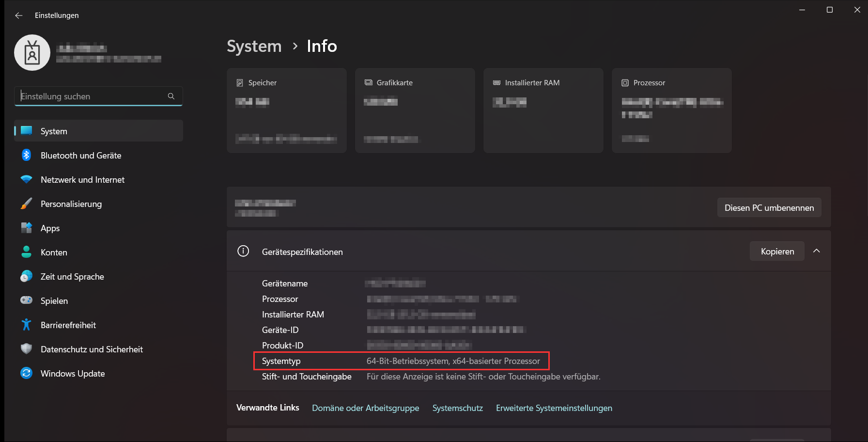
Task: Open the Erweiterte Systemeinstellungen link
Action: pos(554,408)
